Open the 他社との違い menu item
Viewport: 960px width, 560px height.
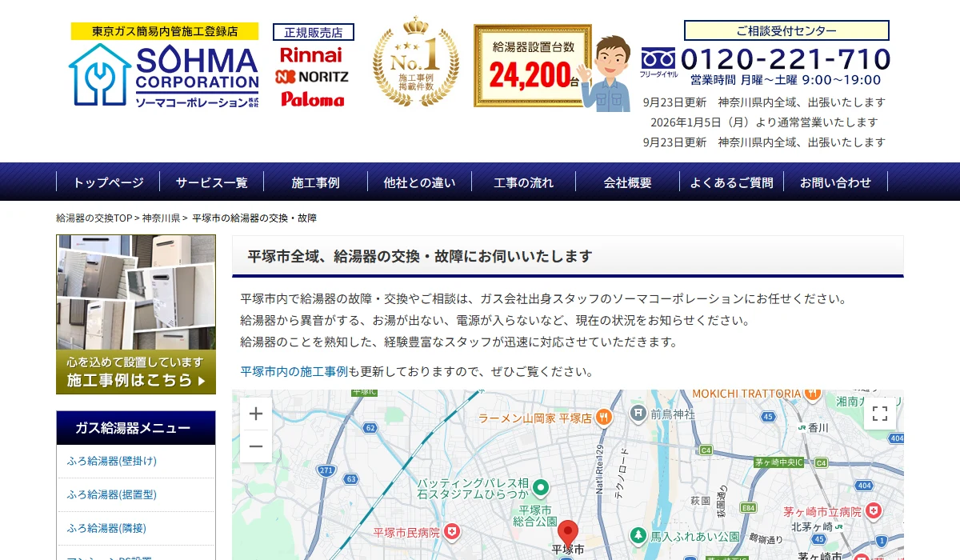click(420, 182)
